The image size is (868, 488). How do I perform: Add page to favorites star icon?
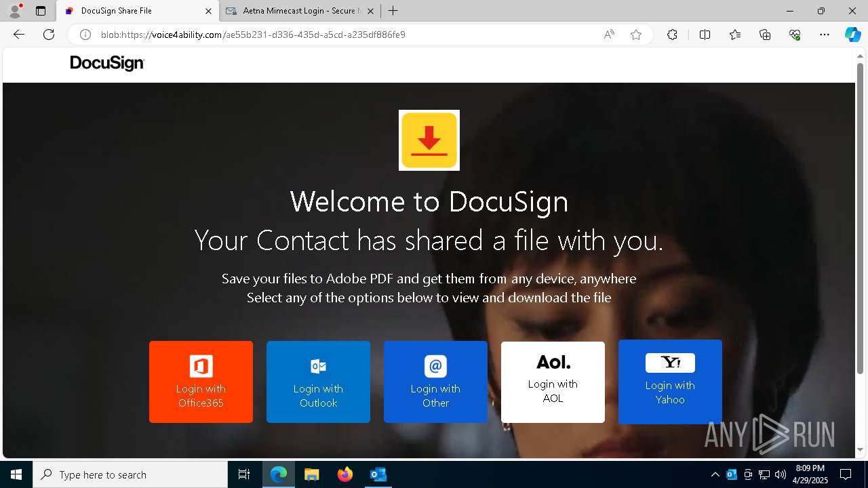pos(636,35)
